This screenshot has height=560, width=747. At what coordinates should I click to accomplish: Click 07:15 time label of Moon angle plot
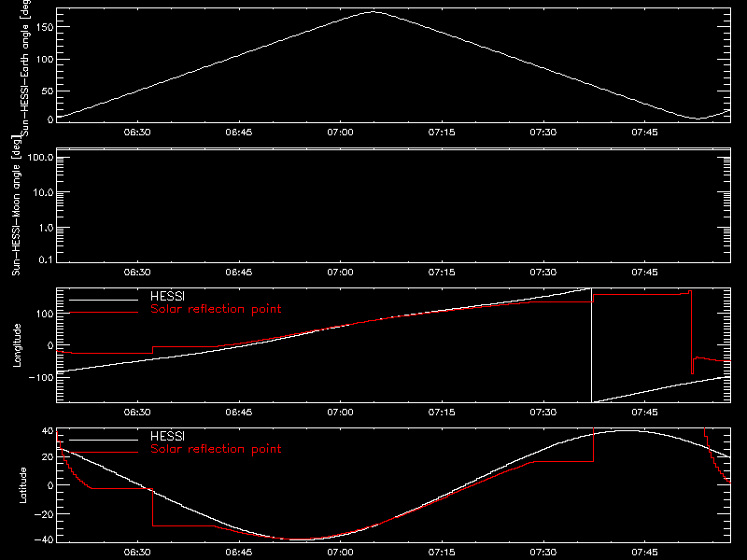[442, 273]
